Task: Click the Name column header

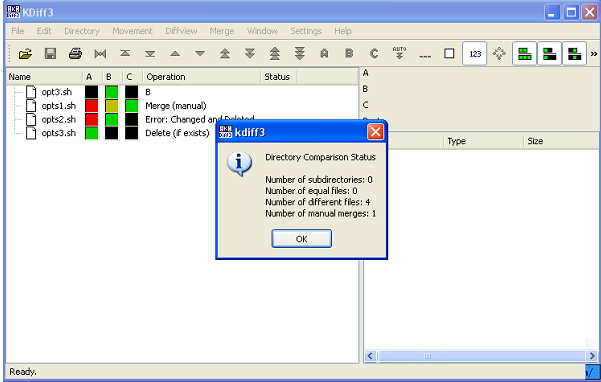Action: (x=44, y=77)
